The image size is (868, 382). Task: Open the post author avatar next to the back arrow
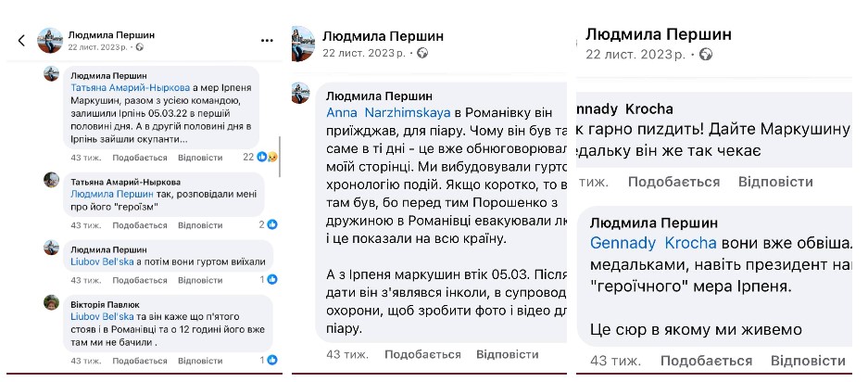(x=50, y=40)
